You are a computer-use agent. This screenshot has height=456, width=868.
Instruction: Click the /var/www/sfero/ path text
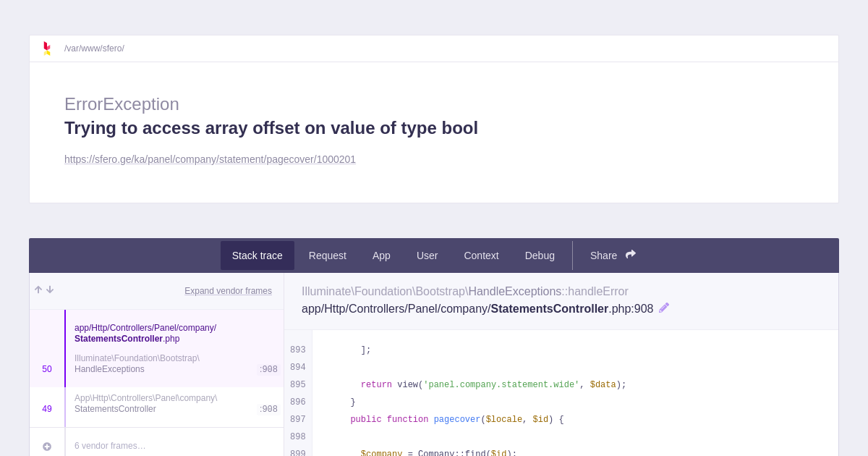94,48
